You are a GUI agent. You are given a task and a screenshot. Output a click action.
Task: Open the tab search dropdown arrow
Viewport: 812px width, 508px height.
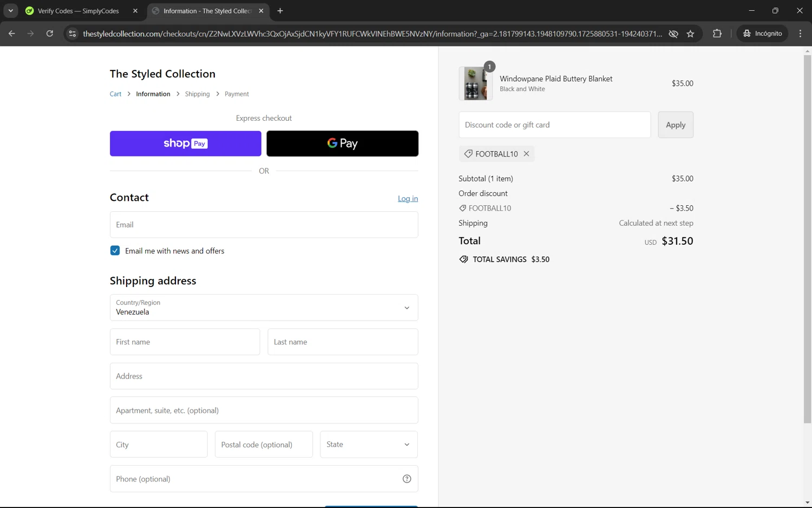click(10, 11)
